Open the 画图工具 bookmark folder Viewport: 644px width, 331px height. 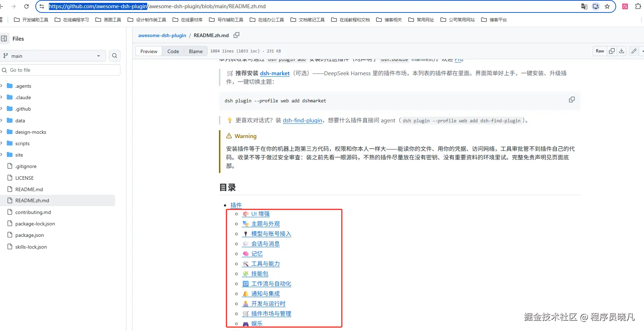point(108,20)
